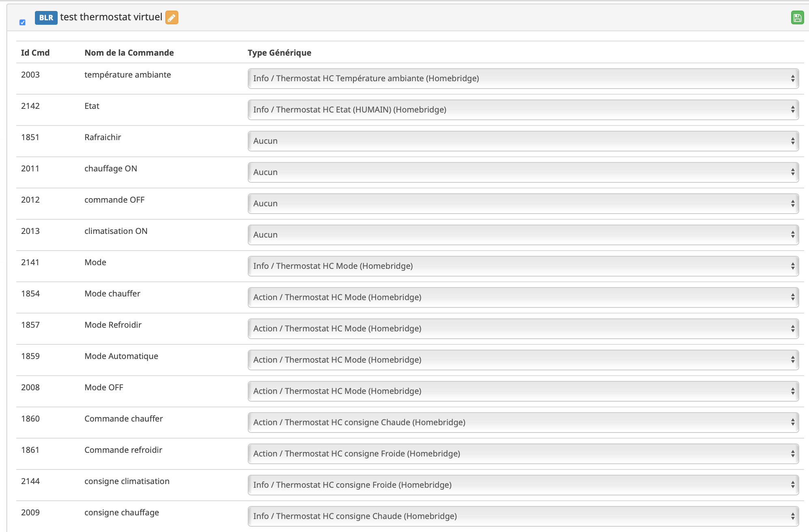This screenshot has height=532, width=809.
Task: Click the green save icon
Action: [797, 17]
